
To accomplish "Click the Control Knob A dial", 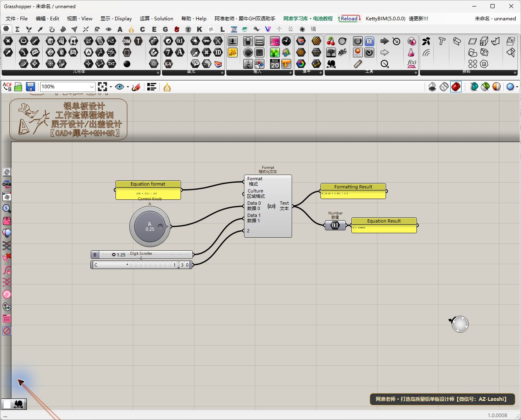I will click(x=150, y=227).
